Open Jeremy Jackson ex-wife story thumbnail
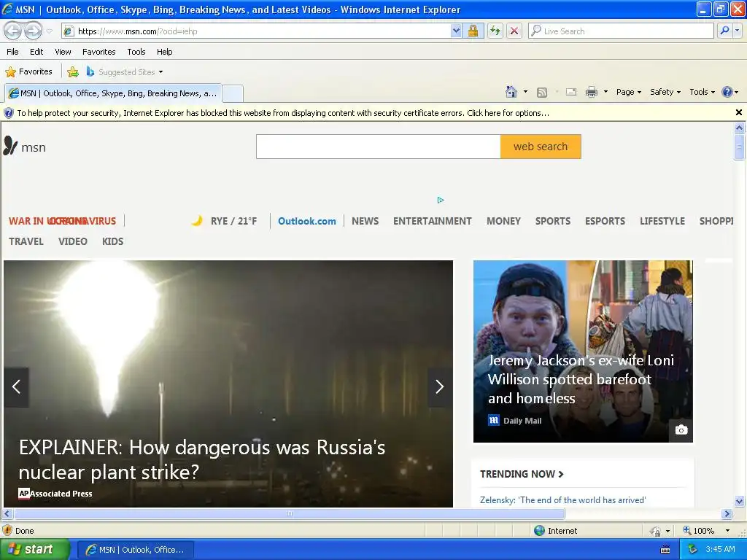Image resolution: width=747 pixels, height=560 pixels. [x=583, y=351]
